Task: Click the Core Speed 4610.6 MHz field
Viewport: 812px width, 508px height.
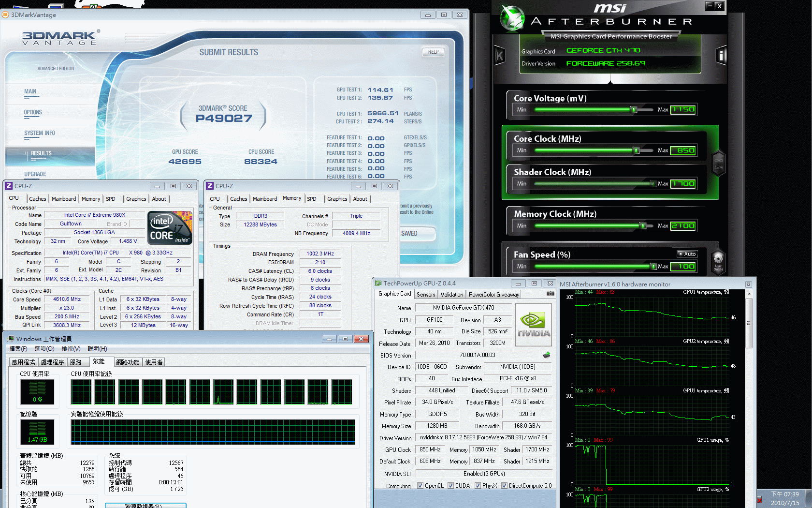Action: [x=67, y=299]
